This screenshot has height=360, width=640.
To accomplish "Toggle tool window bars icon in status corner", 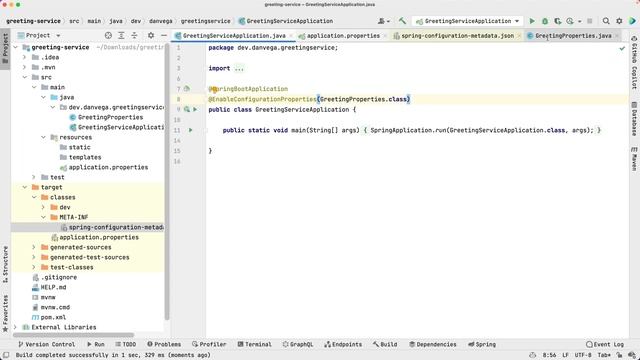I will [x=6, y=355].
